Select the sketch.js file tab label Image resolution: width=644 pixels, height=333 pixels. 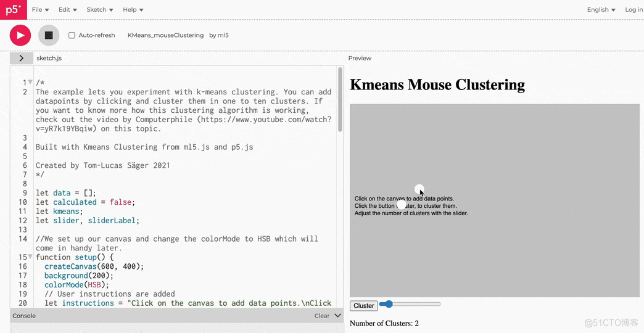[49, 59]
